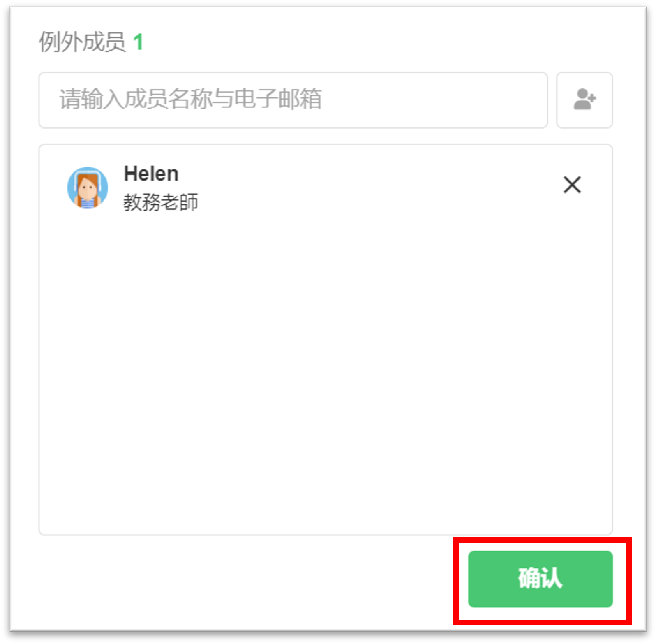Confirm the exception member selection

[x=540, y=579]
